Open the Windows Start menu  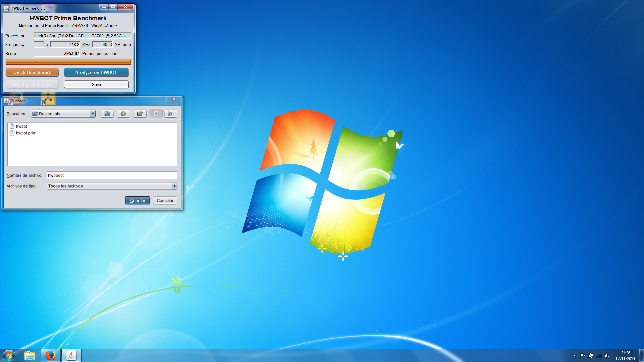tap(9, 355)
